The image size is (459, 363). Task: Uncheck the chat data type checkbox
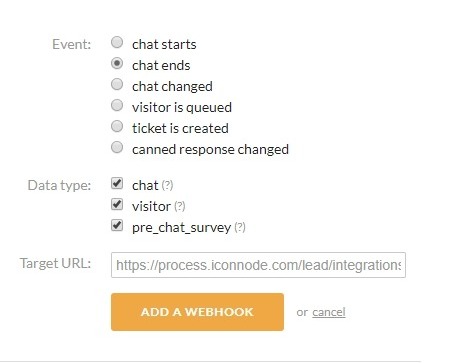[x=117, y=183]
